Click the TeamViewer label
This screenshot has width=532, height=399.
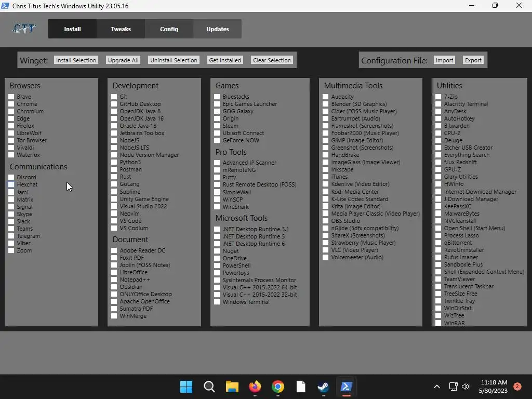[x=459, y=279]
